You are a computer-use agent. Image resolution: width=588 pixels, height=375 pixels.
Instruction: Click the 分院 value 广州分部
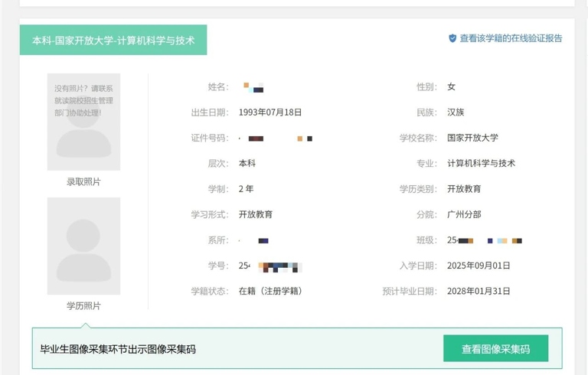[464, 214]
